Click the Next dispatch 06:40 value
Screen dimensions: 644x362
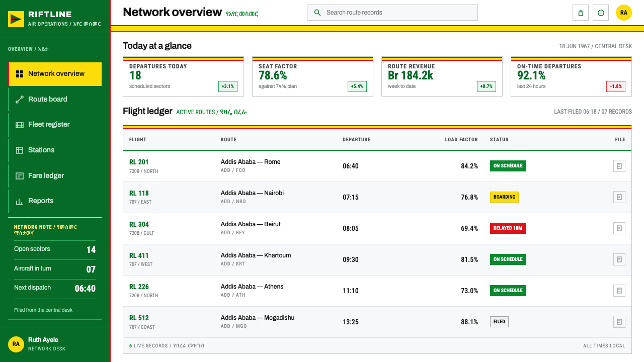click(x=85, y=289)
